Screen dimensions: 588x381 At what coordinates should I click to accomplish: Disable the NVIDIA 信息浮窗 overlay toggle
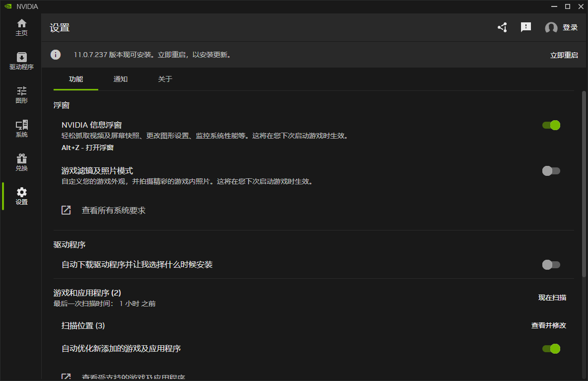tap(551, 125)
